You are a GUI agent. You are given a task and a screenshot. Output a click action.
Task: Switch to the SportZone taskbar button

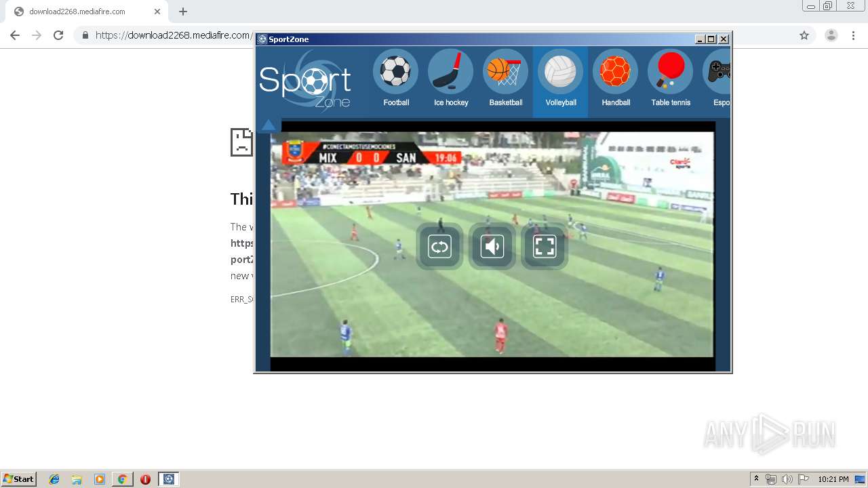[169, 479]
